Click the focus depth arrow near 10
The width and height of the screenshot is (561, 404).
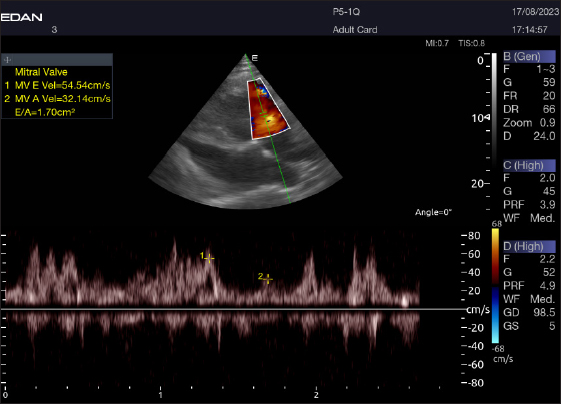point(487,117)
